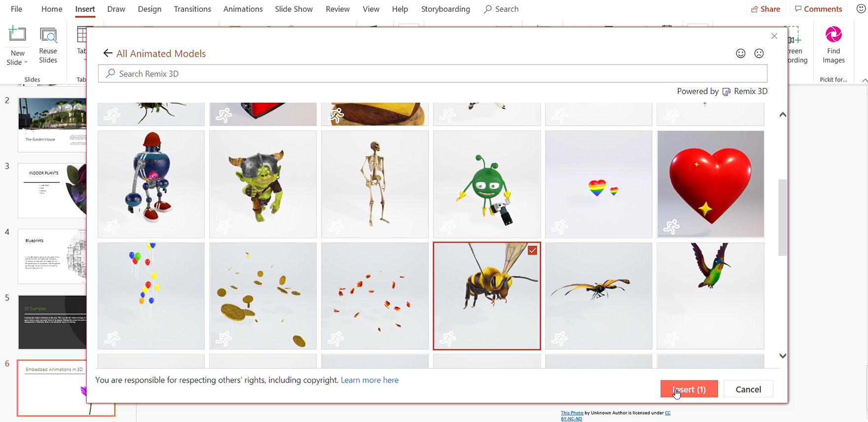Click the robot's running-figure animation icon
The height and width of the screenshot is (422, 868).
coord(112,227)
